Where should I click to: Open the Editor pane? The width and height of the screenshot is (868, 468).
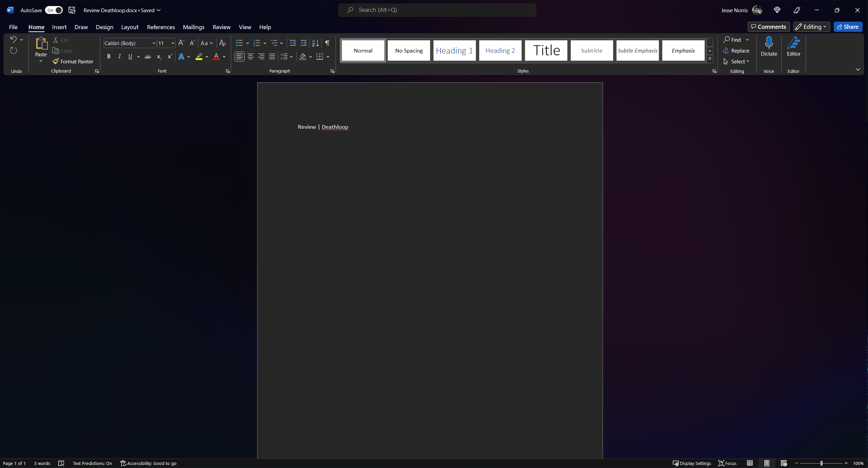click(x=793, y=47)
